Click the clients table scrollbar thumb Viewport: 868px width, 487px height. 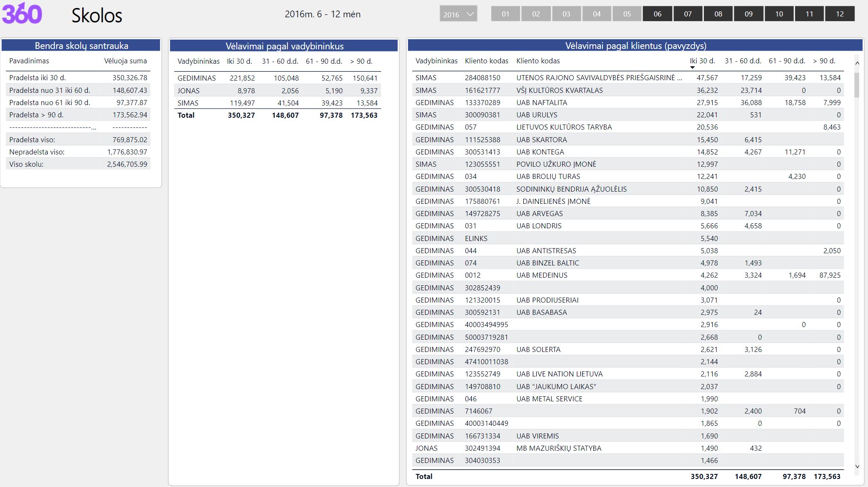[857, 85]
